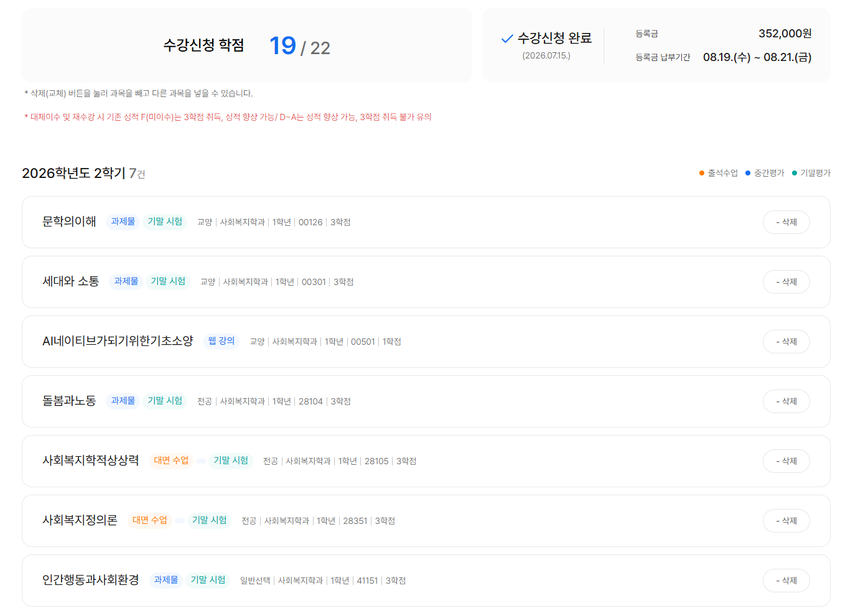
Task: Click the 과제물 tag on 인간행동과사회환경
Action: (166, 580)
